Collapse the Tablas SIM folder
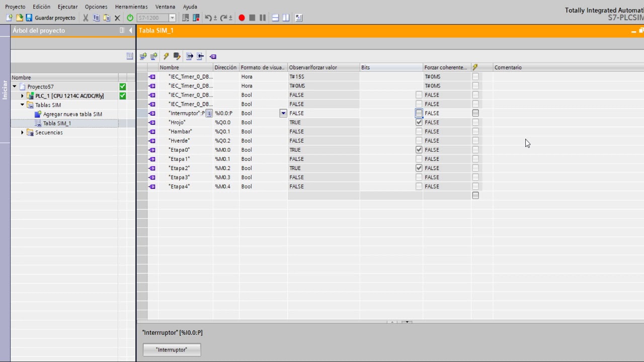 click(x=22, y=105)
